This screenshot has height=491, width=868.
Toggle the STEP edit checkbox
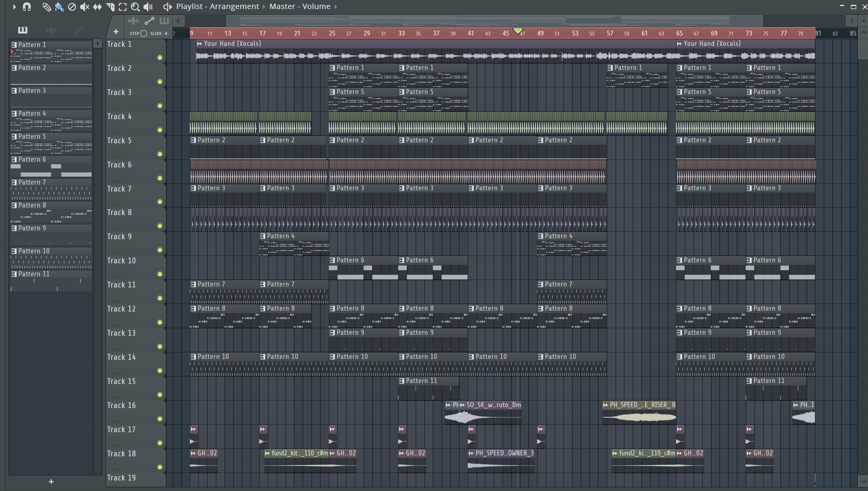[x=144, y=33]
